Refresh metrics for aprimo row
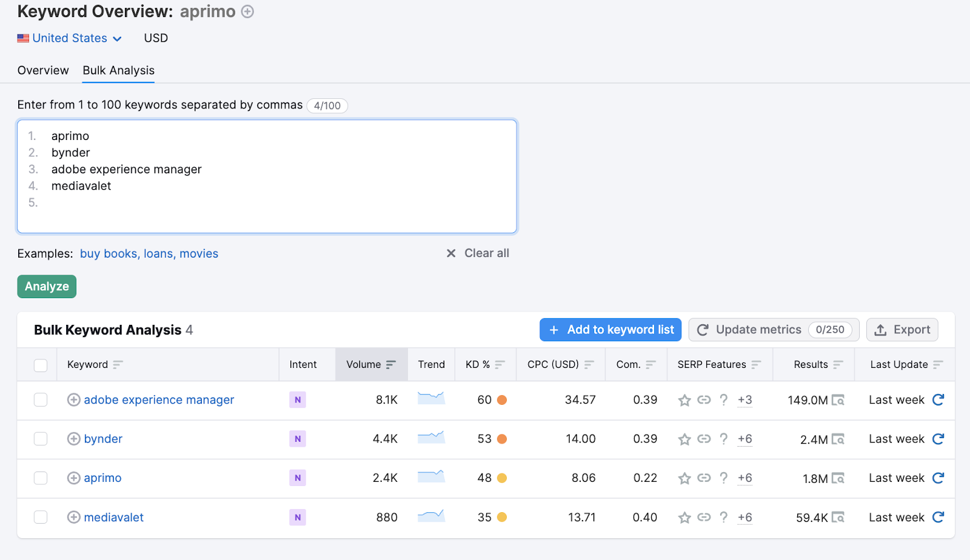 point(938,478)
